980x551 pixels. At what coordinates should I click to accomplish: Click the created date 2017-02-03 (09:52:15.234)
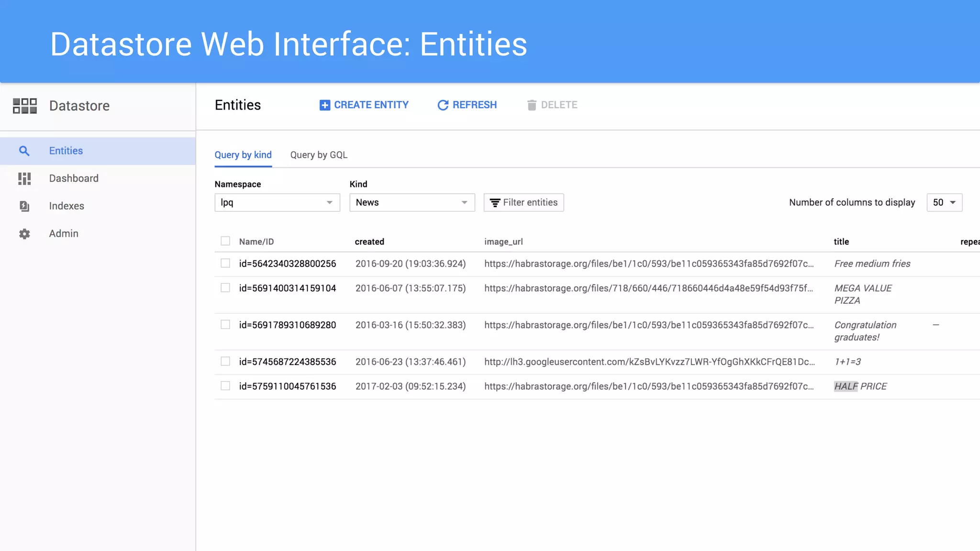click(x=411, y=386)
